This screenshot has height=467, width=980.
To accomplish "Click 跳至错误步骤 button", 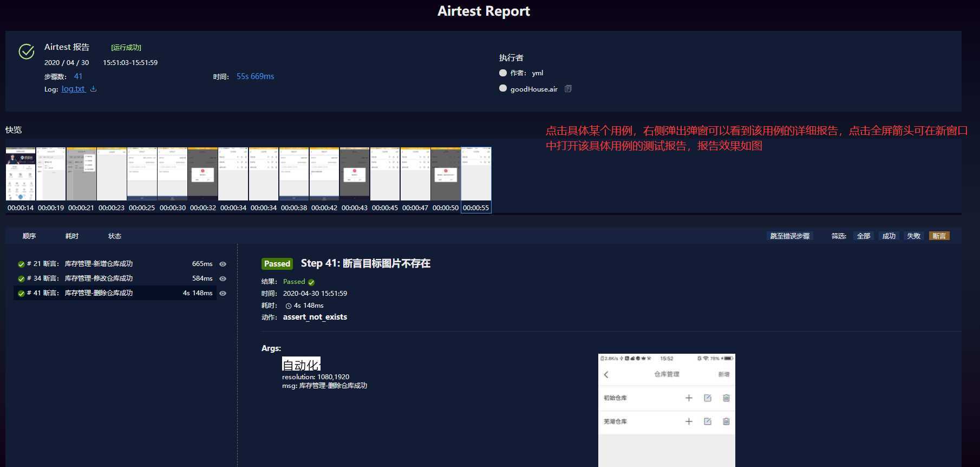I will click(x=790, y=236).
